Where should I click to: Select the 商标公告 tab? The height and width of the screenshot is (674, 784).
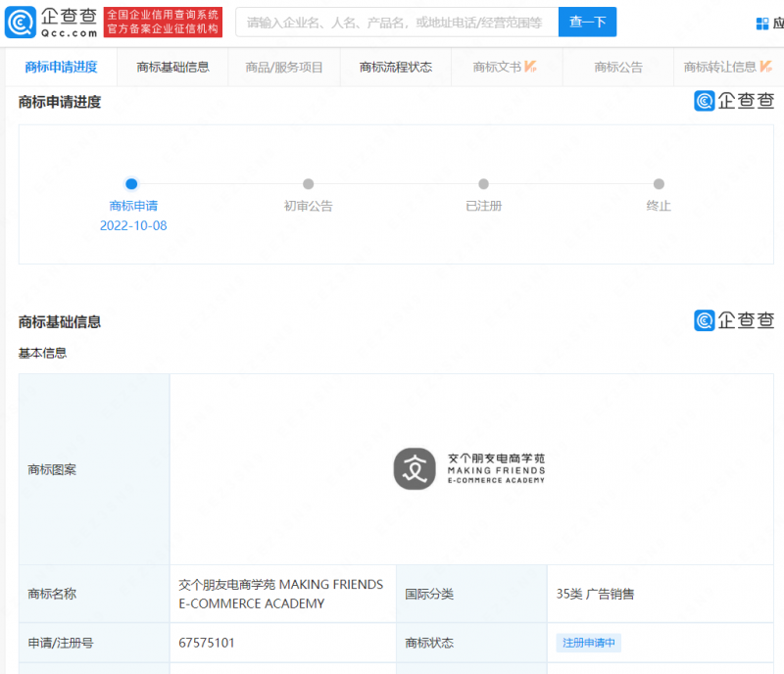coord(618,67)
